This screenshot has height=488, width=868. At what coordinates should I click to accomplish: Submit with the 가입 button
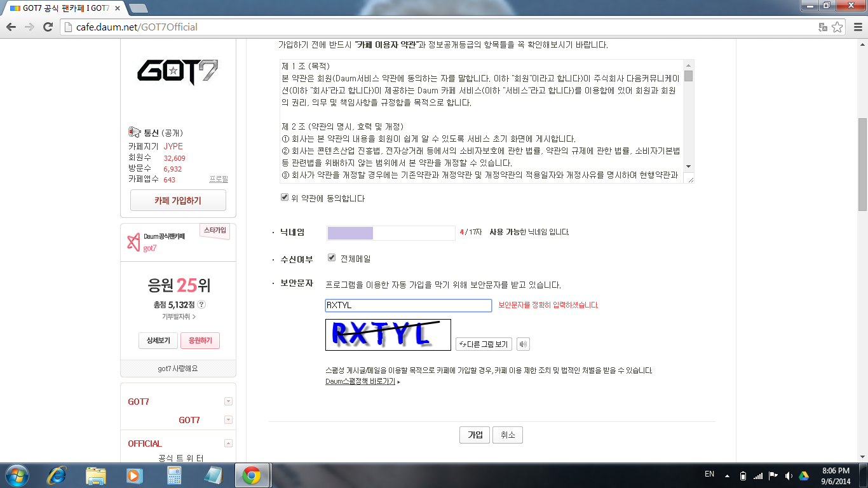[475, 435]
